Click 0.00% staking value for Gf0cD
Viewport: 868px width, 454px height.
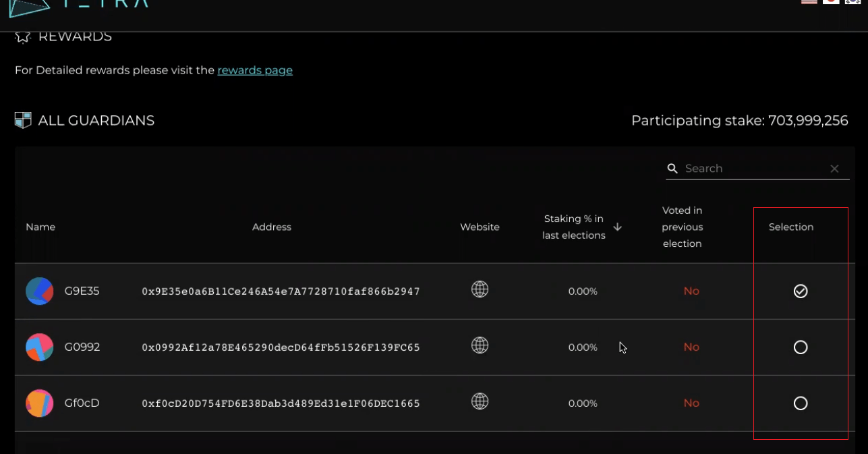click(x=583, y=403)
